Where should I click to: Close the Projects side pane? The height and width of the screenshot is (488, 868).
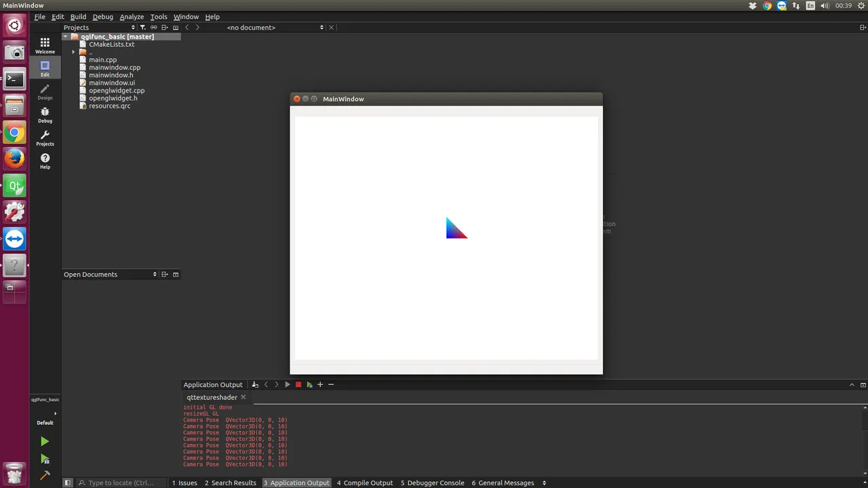[176, 28]
